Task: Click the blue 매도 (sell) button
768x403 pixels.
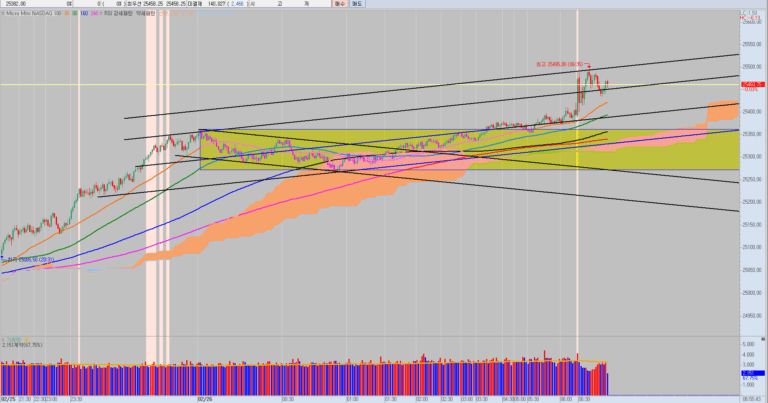Action: coord(357,3)
